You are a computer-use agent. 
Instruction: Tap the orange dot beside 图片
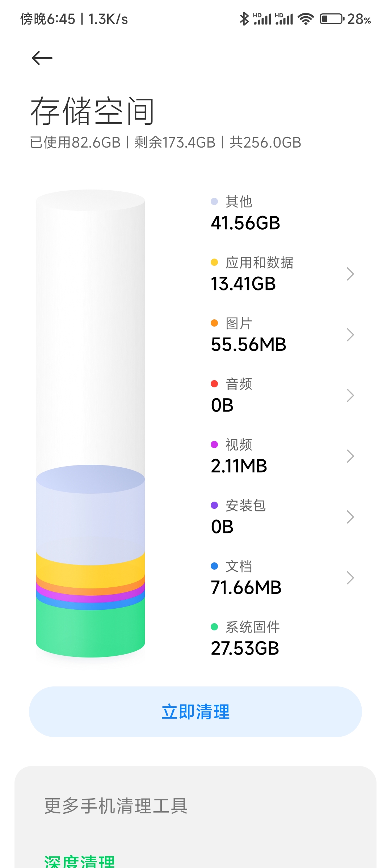[x=214, y=323]
